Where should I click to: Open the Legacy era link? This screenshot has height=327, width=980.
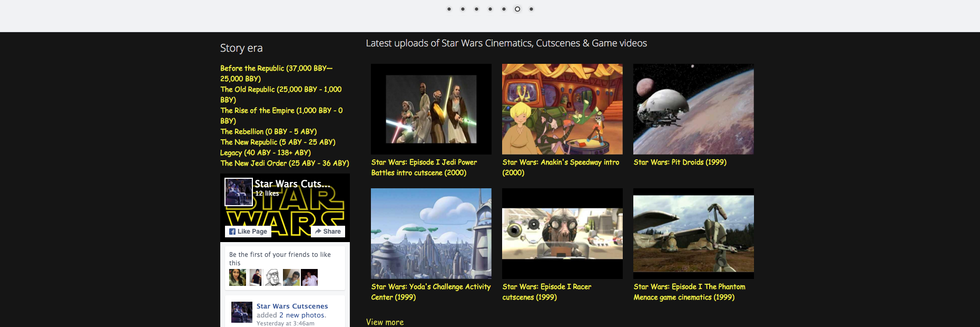[x=266, y=152]
